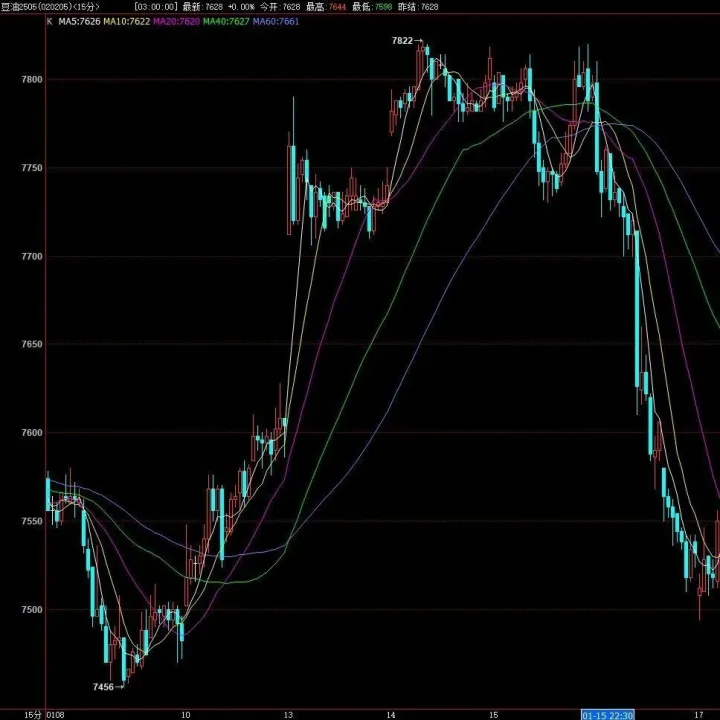Click the 7750 price axis label
The width and height of the screenshot is (720, 720).
[32, 168]
